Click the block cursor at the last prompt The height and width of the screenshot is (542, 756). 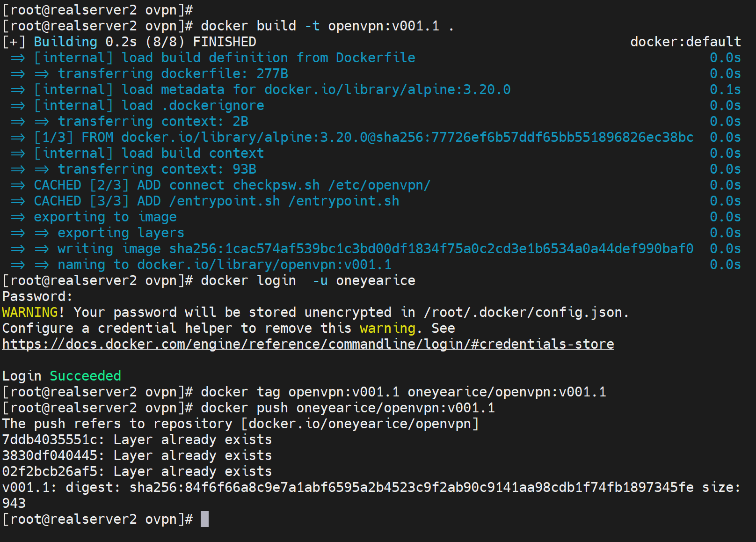coord(204,519)
